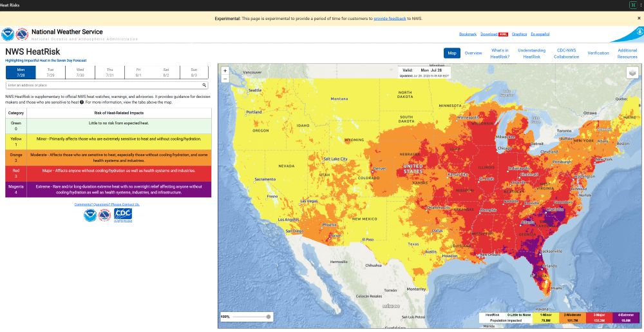Click the Graphics link
The image size is (644, 332).
[519, 34]
